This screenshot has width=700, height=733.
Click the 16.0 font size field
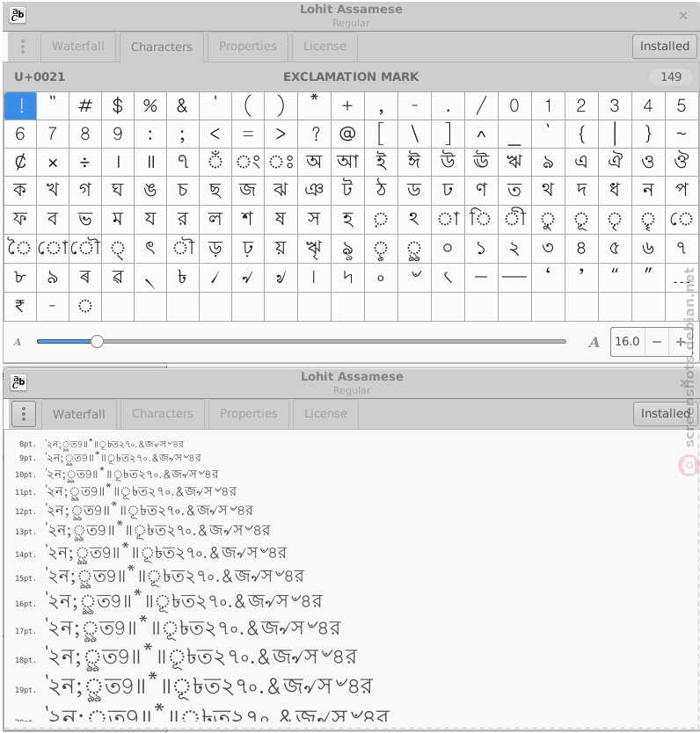coord(628,342)
